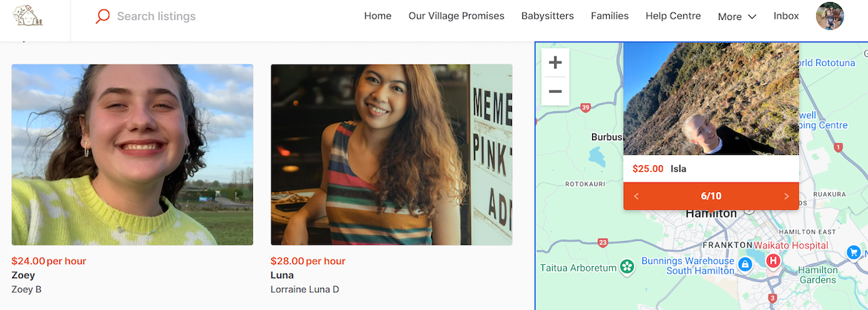Open the Babysitters menu item

coord(548,16)
